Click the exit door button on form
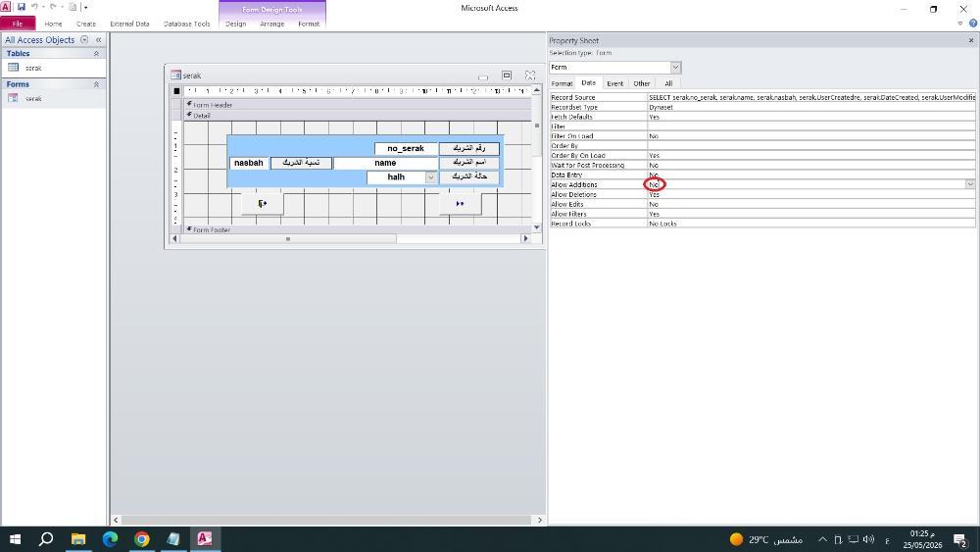The image size is (980, 552). pos(263,204)
